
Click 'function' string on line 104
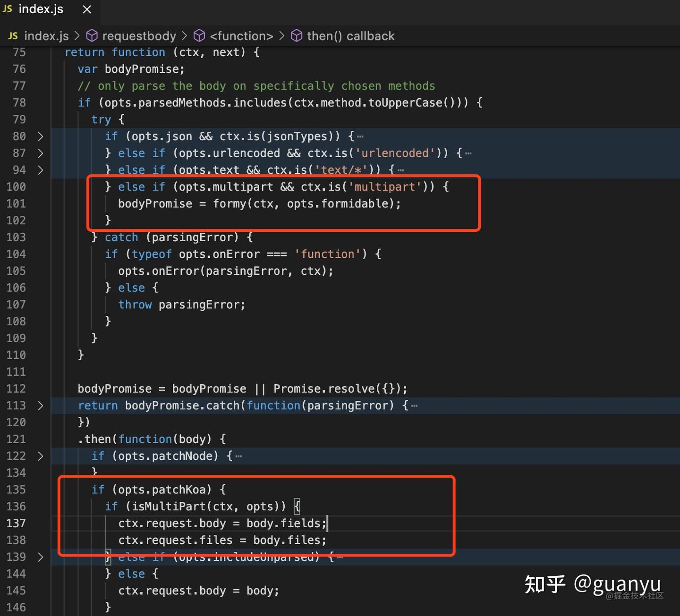328,254
